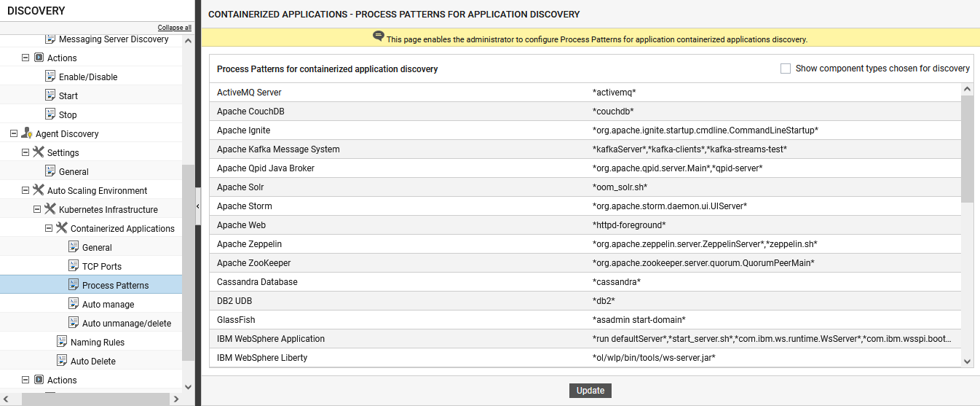The width and height of the screenshot is (980, 406).
Task: Select the Stop tree item
Action: click(68, 114)
